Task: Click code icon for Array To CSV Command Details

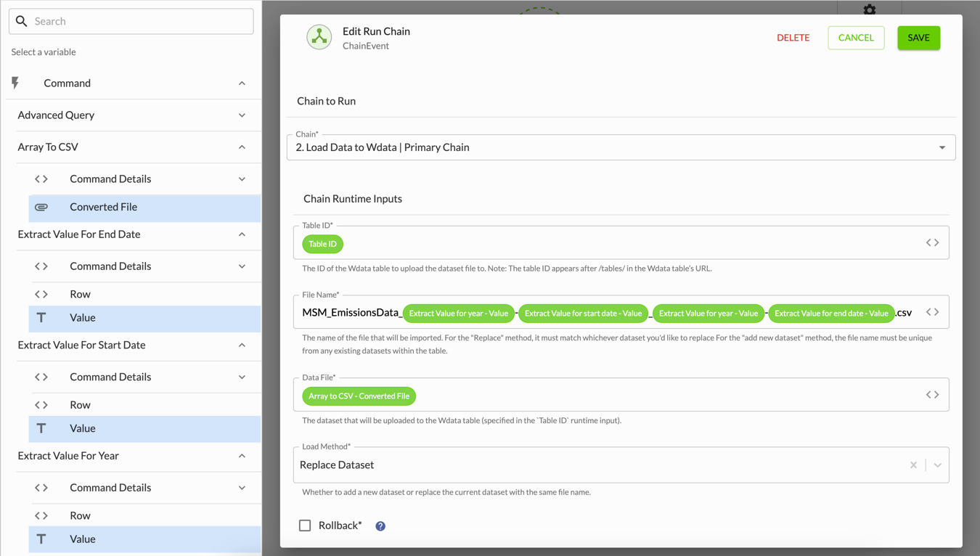Action: pyautogui.click(x=41, y=179)
